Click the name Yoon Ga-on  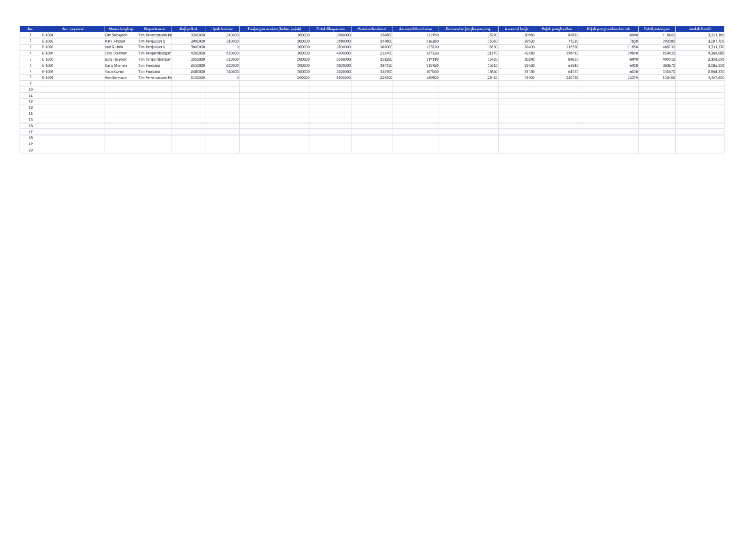pyautogui.click(x=121, y=72)
